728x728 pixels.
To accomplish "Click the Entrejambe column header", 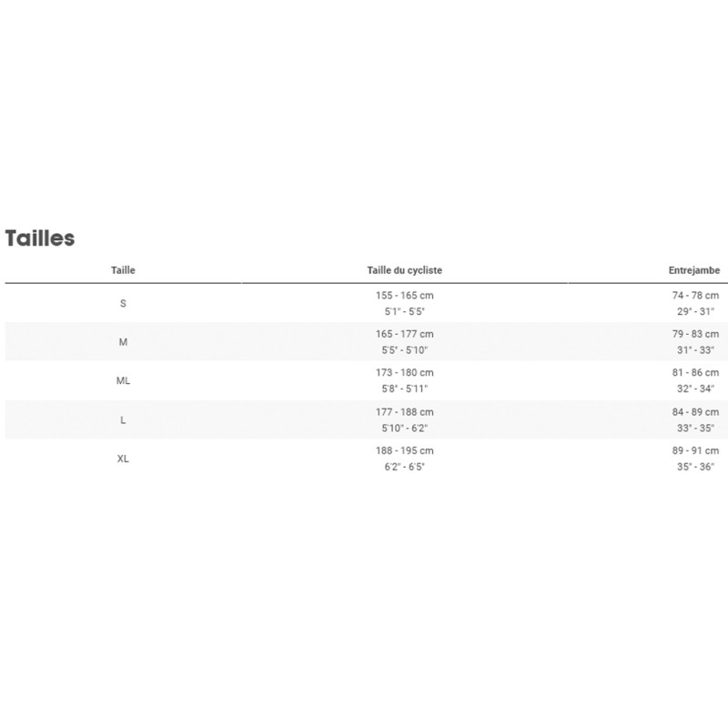I will (x=694, y=270).
